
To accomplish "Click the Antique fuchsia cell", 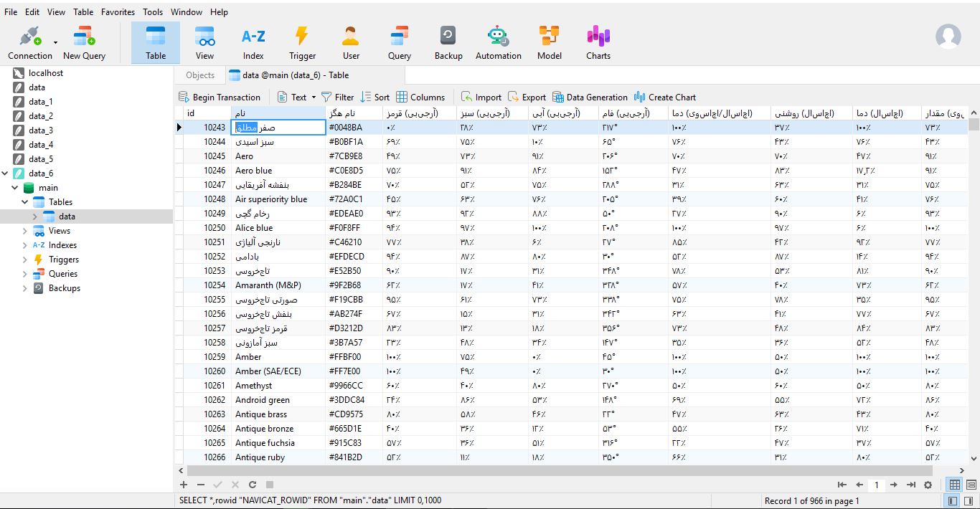I will pyautogui.click(x=278, y=442).
